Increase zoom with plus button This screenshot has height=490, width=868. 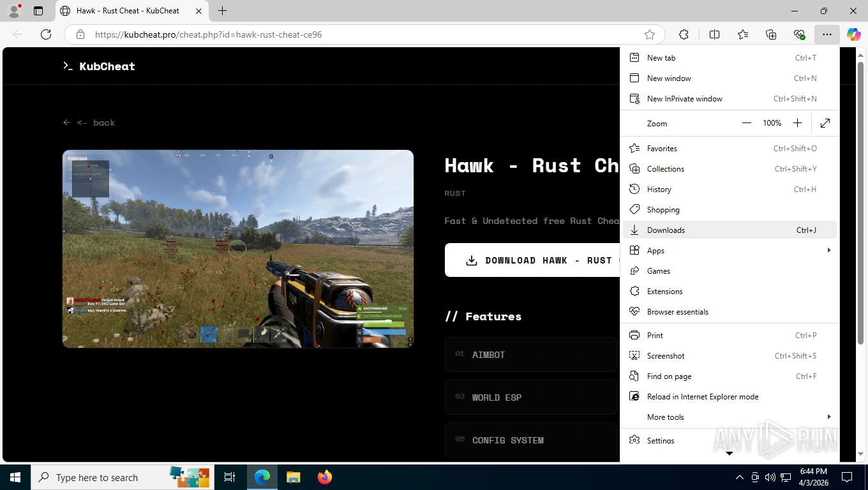797,123
